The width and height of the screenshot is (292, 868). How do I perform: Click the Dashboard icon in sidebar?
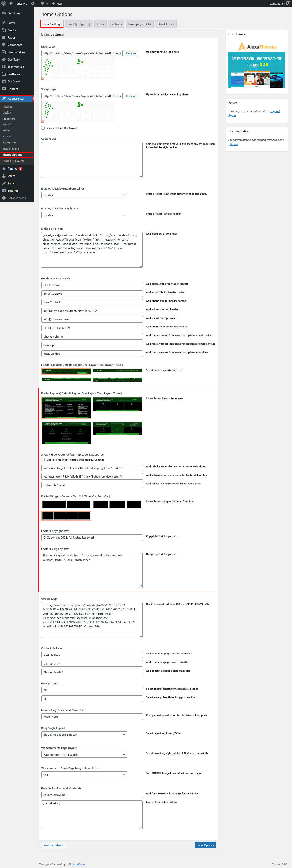(4, 13)
